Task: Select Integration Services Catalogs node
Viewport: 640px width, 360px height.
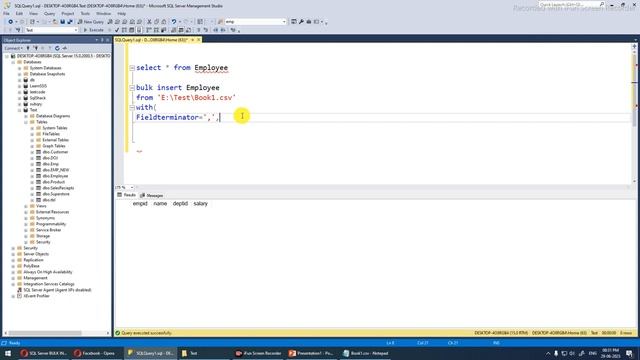Action: click(x=49, y=284)
